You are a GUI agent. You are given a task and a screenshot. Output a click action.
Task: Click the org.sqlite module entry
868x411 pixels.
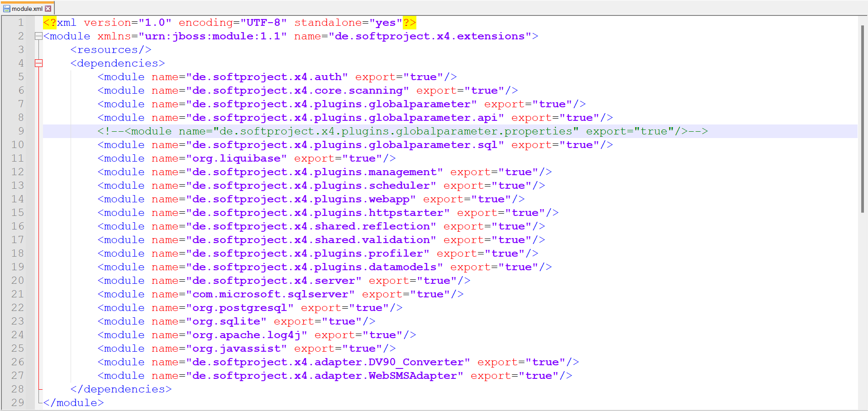[235, 321]
